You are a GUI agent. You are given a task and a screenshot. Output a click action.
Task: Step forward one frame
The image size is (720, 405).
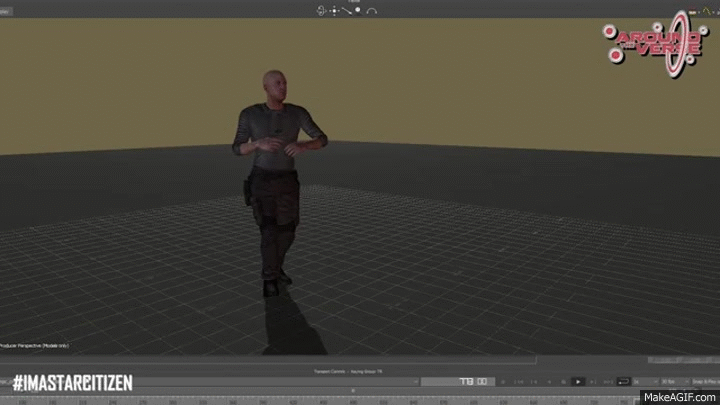click(x=593, y=382)
